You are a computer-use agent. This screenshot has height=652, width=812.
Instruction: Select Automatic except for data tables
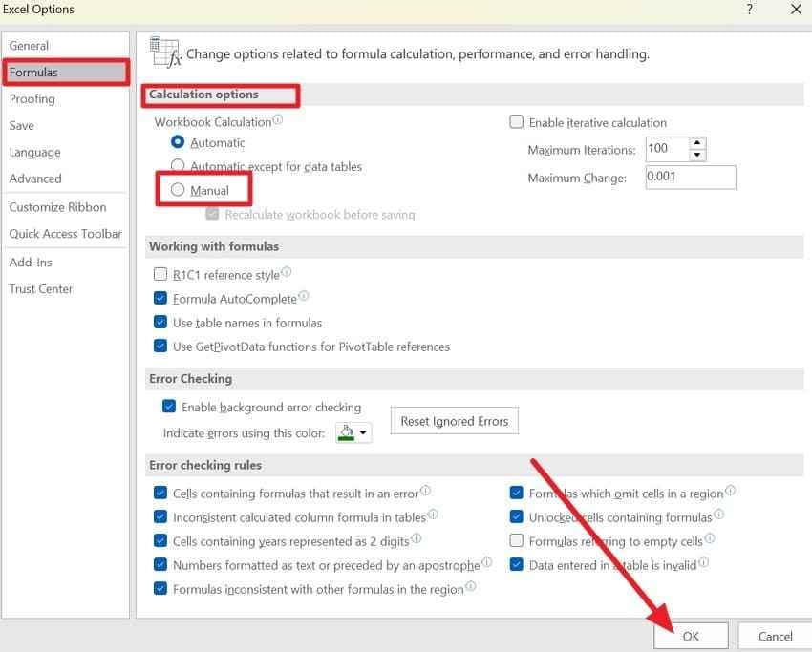tap(178, 165)
